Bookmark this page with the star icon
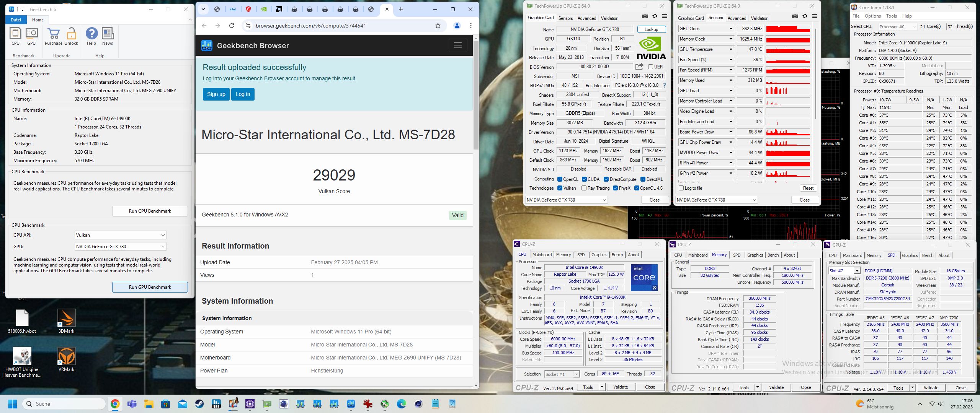Viewport: 980px width, 413px height. (x=438, y=26)
